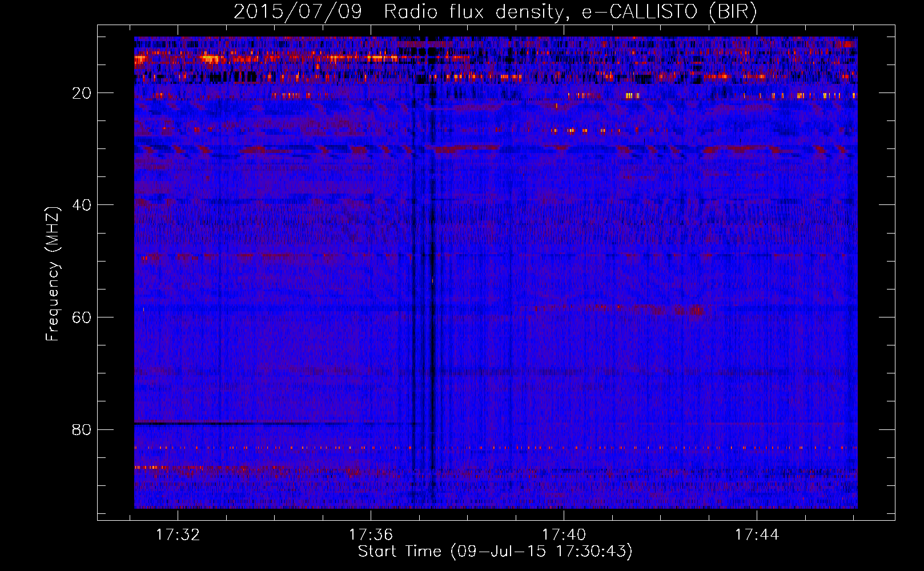The height and width of the screenshot is (571, 924).
Task: Click the '80' frequency tick label
Action: (x=82, y=429)
